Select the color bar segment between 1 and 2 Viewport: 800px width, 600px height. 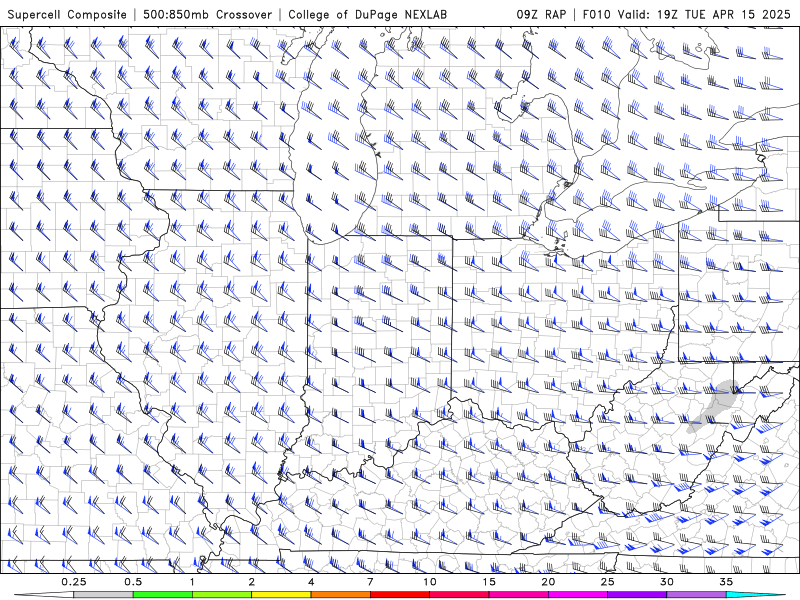click(x=221, y=595)
